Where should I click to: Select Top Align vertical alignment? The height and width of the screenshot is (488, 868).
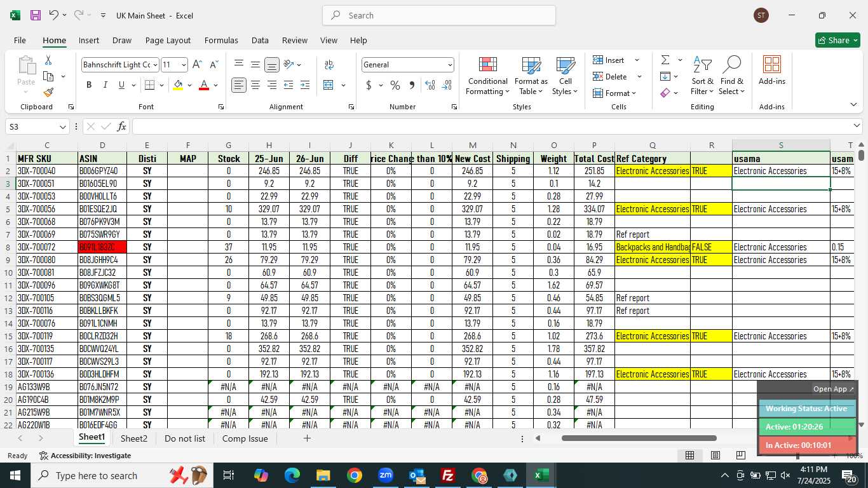[x=239, y=65]
